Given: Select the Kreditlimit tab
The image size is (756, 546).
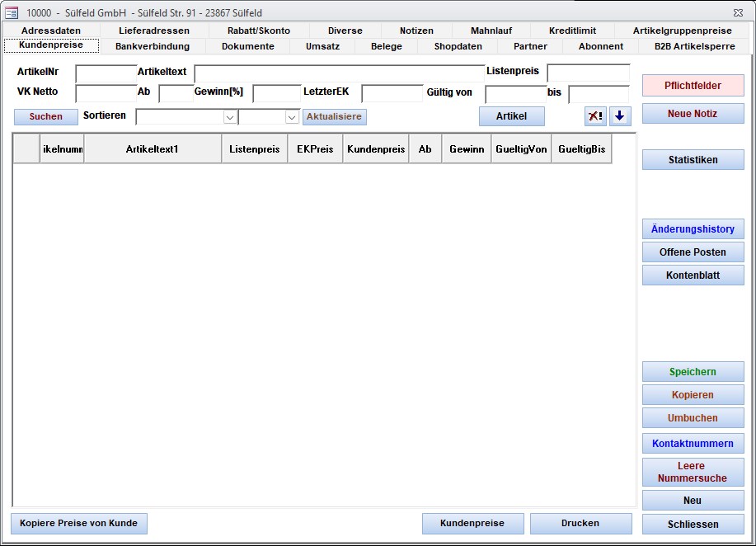Looking at the screenshot, I should [572, 31].
